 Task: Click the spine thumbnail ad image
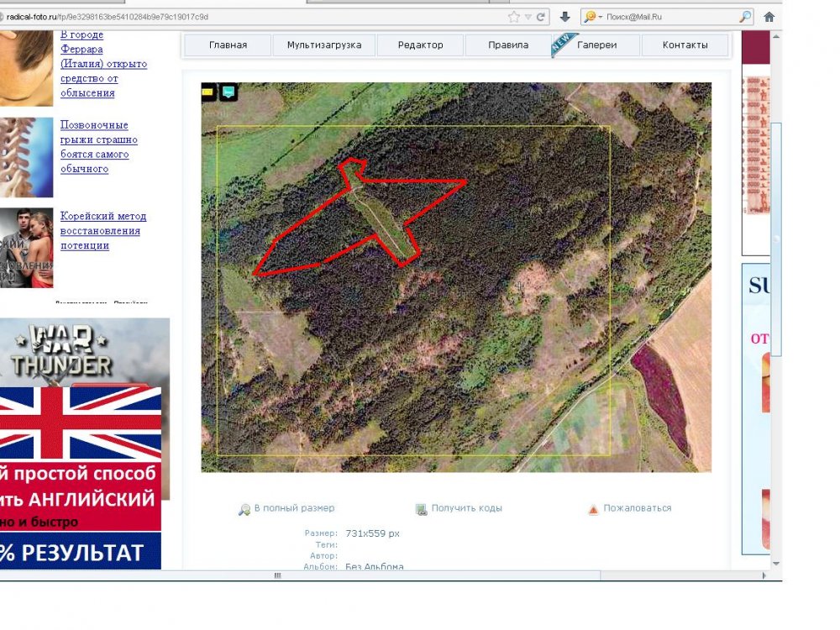[x=26, y=158]
